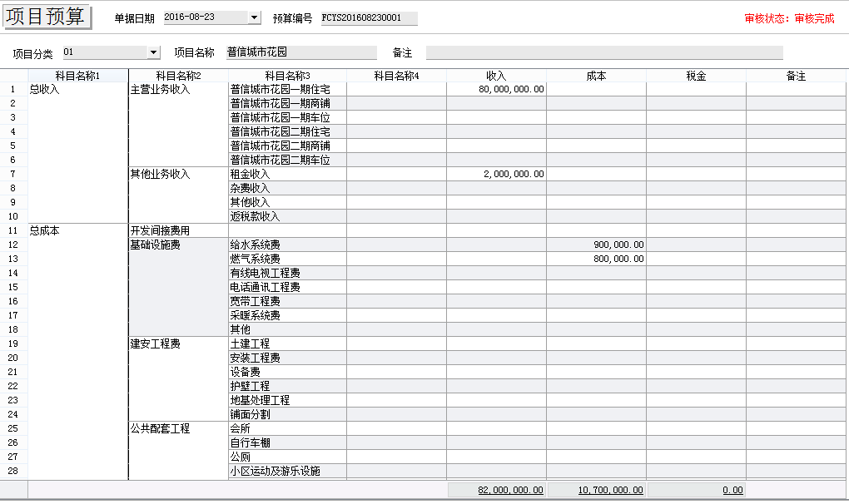Open the 单据日期 date dropdown arrow
This screenshot has height=504, width=849.
255,17
